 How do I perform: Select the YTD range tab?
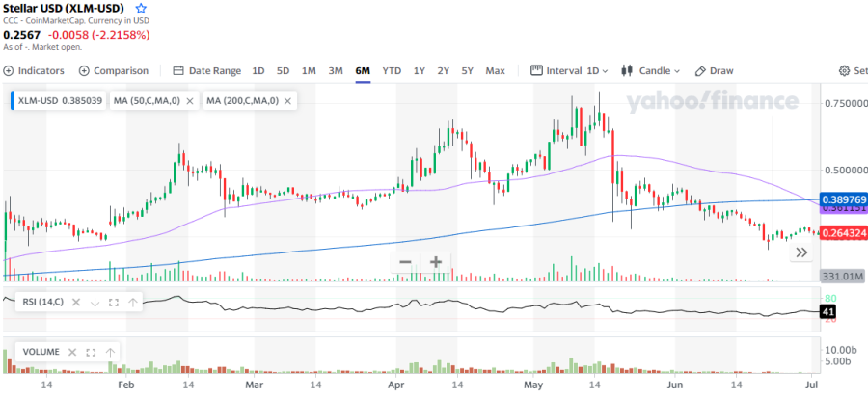coord(392,70)
